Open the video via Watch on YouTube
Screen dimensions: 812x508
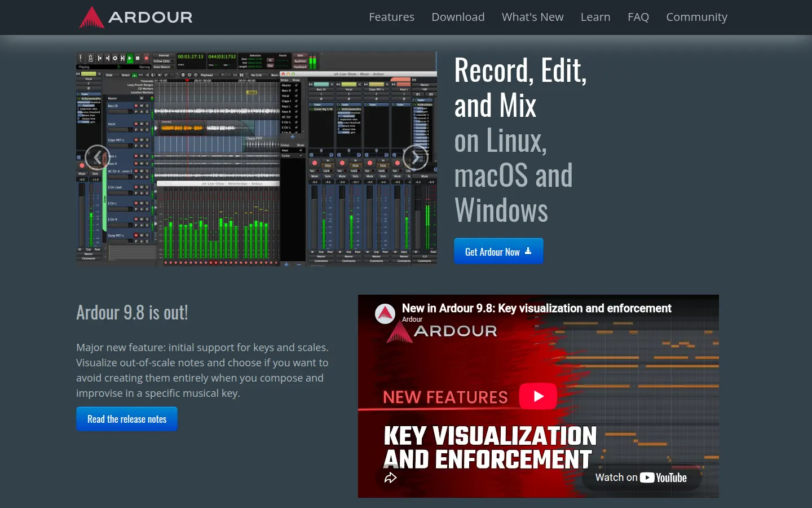[641, 478]
